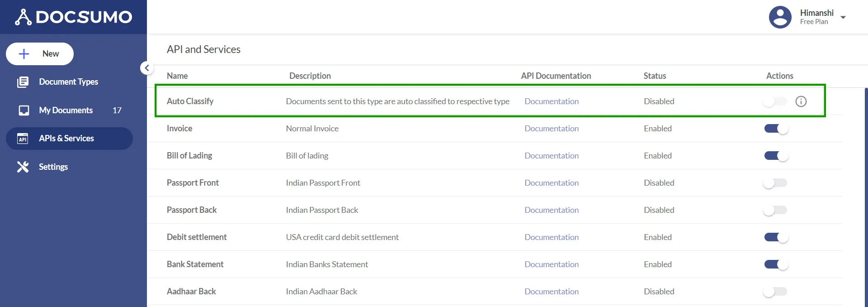Click Auto Classify's Disabled status
868x307 pixels.
point(659,101)
